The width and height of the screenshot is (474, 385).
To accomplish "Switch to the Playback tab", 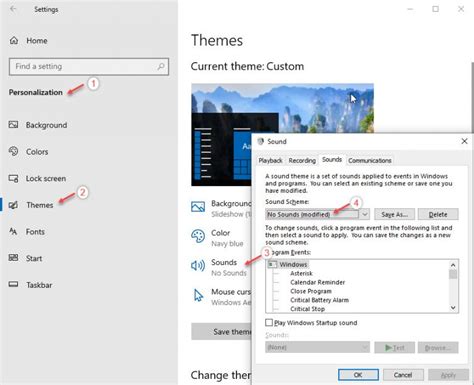I will pos(270,160).
